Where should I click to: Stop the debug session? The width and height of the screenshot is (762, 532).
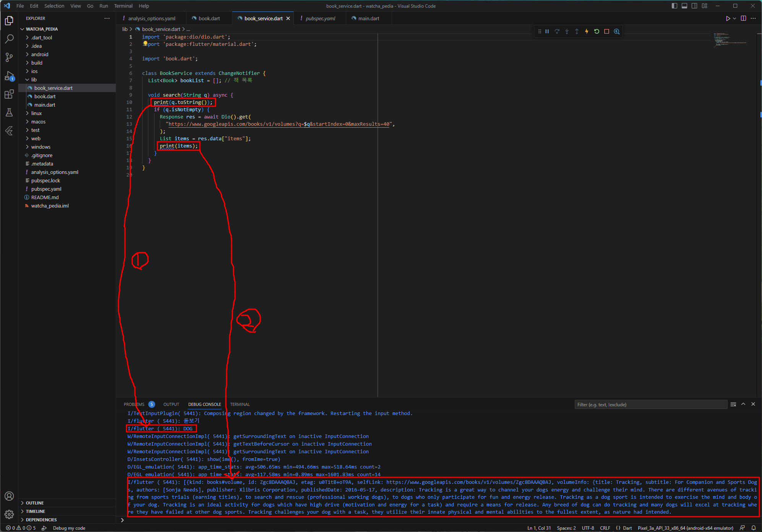[x=606, y=31]
